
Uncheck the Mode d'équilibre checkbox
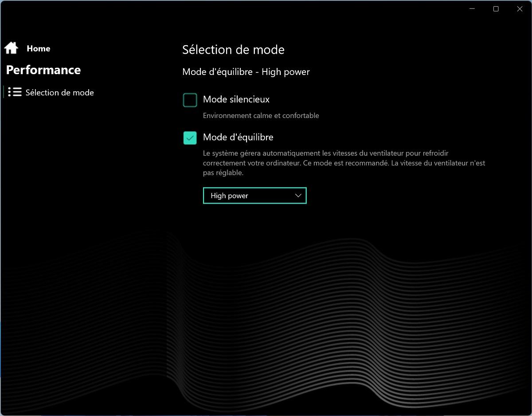(x=190, y=138)
